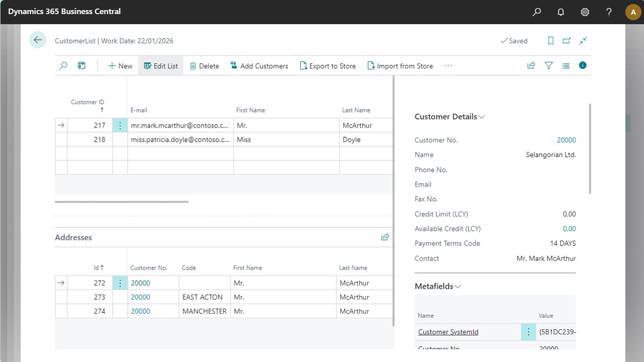Change the list view layout
This screenshot has width=644, height=362.
click(x=566, y=65)
